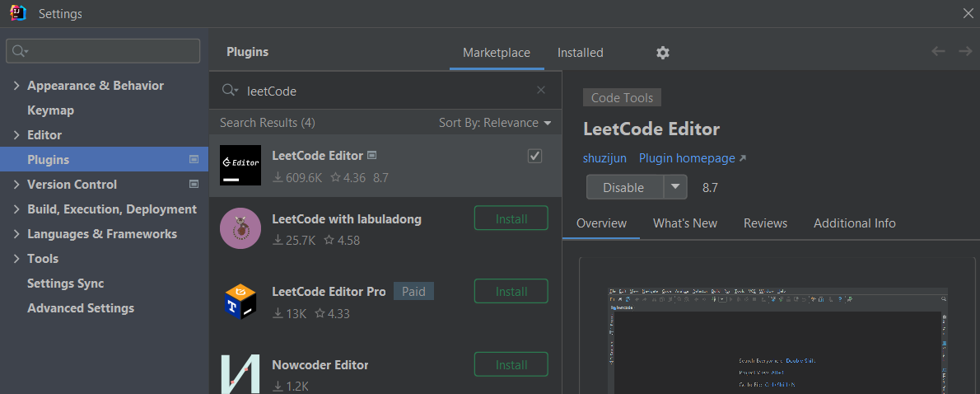Click the project-level icon beside Version Control
Image resolution: width=980 pixels, height=394 pixels.
(194, 184)
